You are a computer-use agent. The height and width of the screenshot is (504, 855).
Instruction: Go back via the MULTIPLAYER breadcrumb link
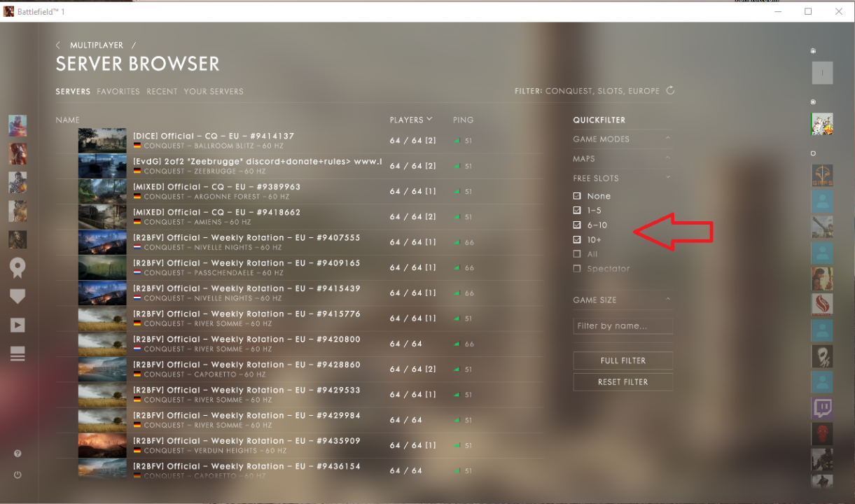pyautogui.click(x=97, y=45)
